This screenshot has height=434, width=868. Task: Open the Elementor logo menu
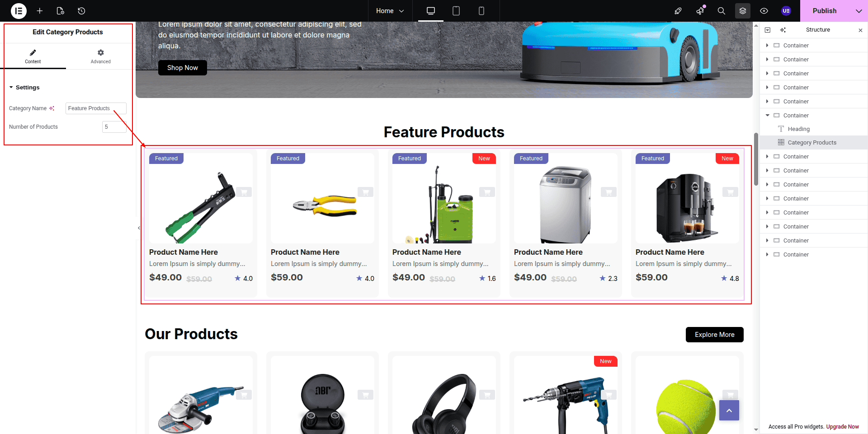(x=19, y=11)
